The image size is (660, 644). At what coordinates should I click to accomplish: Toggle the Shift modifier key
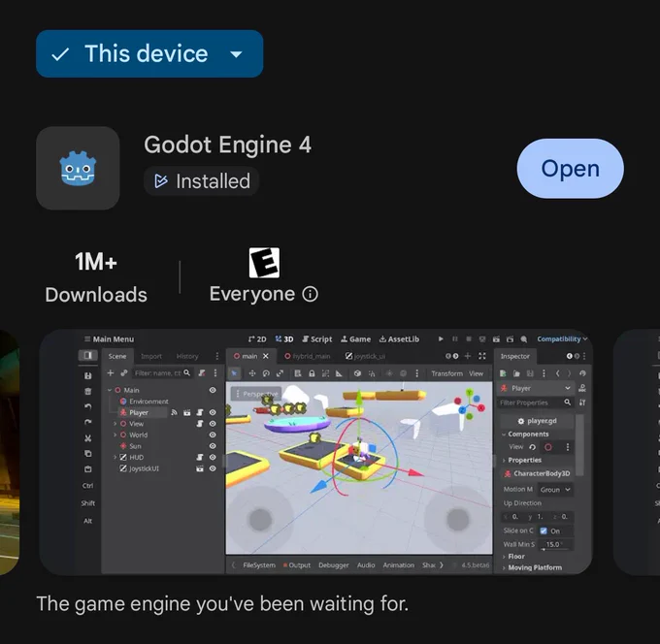87,503
